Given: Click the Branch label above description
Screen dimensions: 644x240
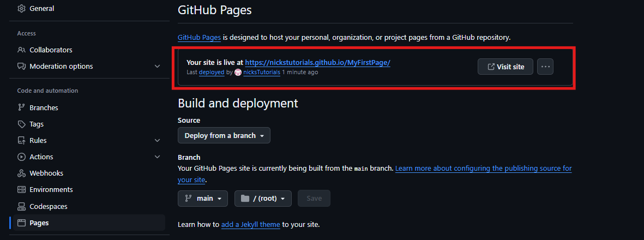Looking at the screenshot, I should (x=189, y=158).
